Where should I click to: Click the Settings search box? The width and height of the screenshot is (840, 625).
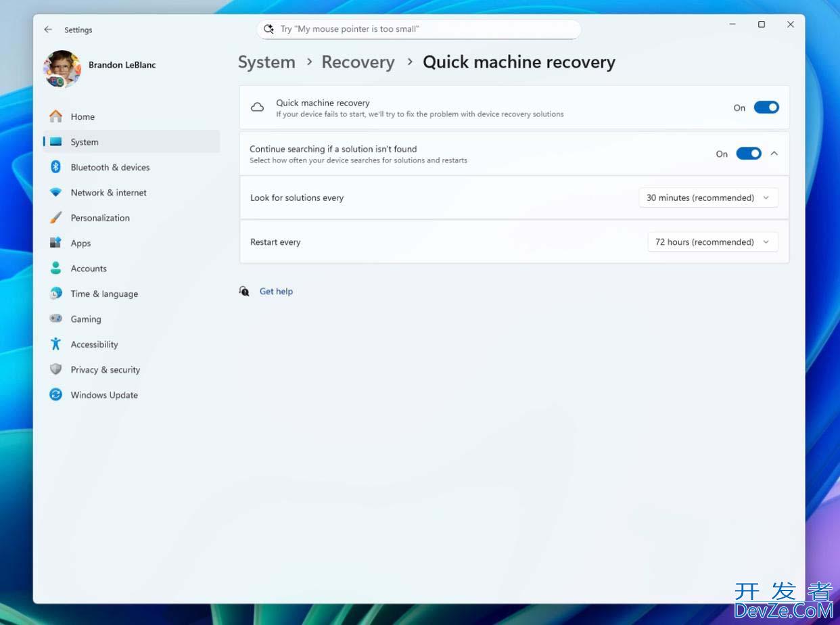pyautogui.click(x=419, y=29)
